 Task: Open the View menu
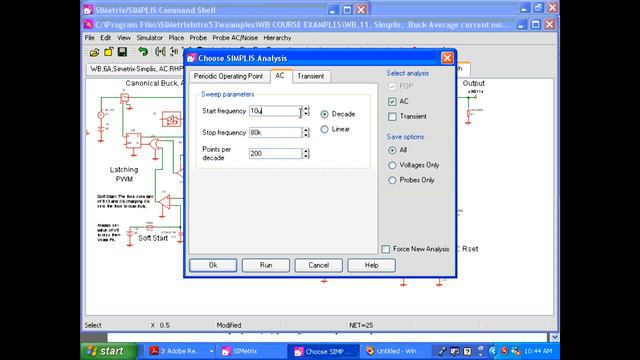124,38
